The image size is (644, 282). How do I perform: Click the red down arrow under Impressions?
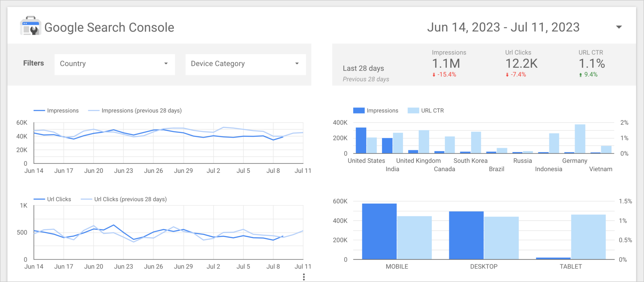click(434, 75)
